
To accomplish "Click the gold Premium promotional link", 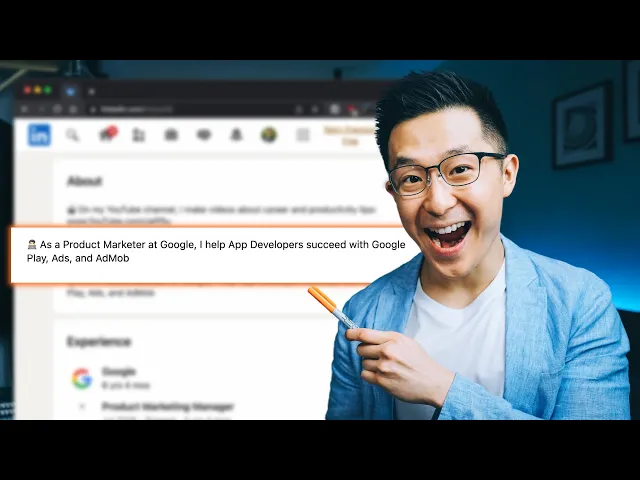I will 349,136.
